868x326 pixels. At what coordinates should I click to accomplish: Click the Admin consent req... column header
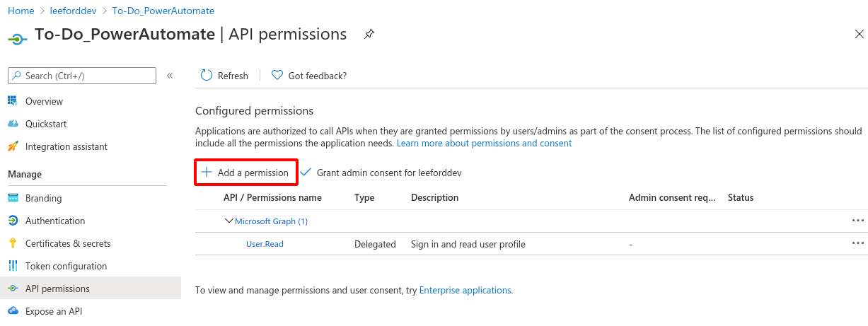[672, 197]
